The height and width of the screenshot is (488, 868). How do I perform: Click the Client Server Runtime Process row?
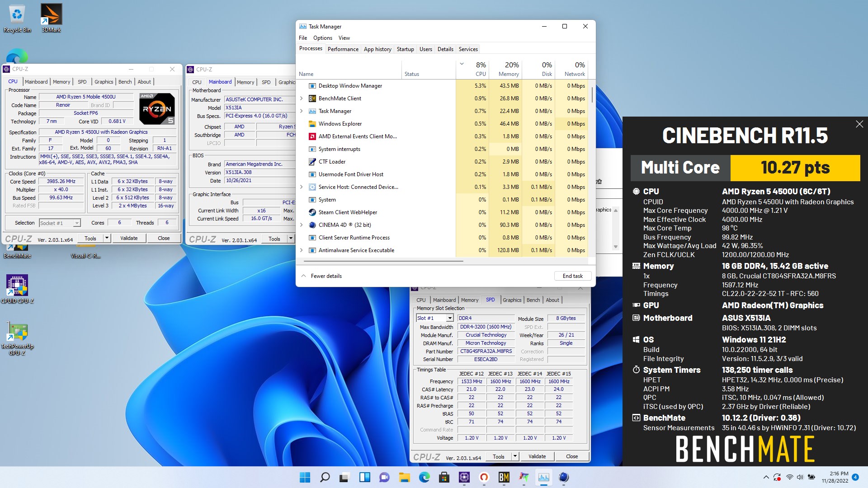pyautogui.click(x=443, y=238)
